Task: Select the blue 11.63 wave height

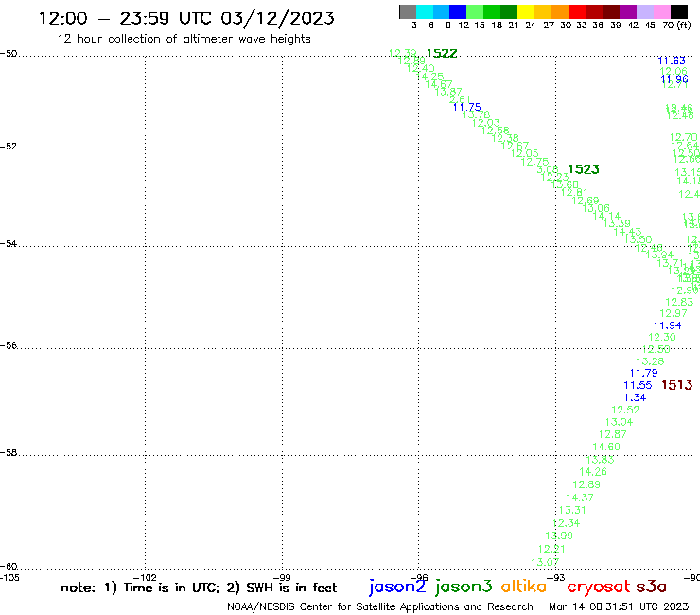Action: 672,61
